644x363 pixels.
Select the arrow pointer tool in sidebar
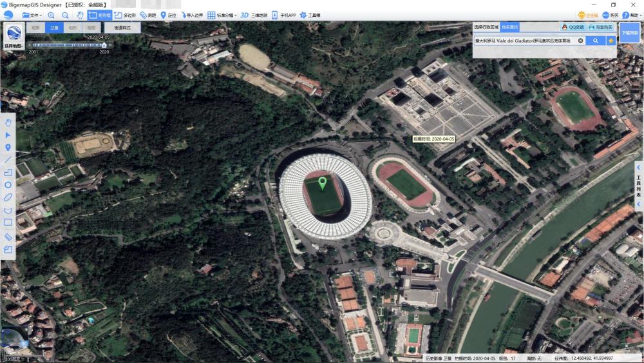[x=8, y=135]
